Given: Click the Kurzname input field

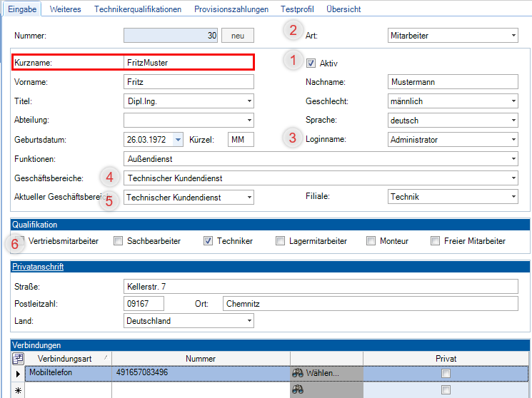Looking at the screenshot, I should pyautogui.click(x=187, y=63).
